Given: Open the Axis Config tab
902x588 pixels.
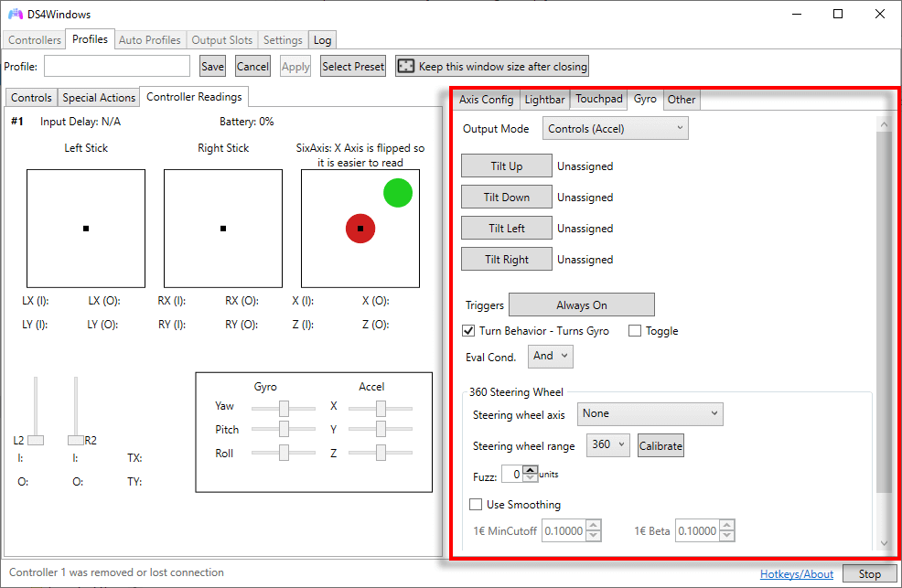Looking at the screenshot, I should (486, 100).
